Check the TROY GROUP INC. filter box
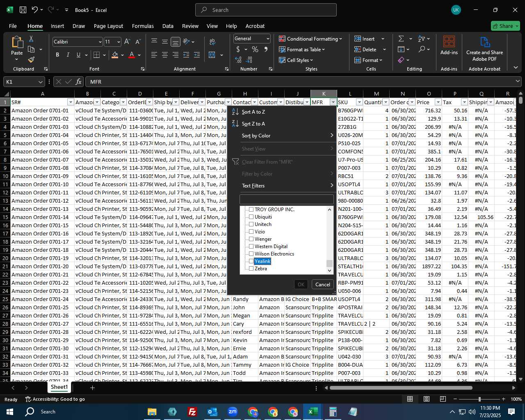 [251, 210]
